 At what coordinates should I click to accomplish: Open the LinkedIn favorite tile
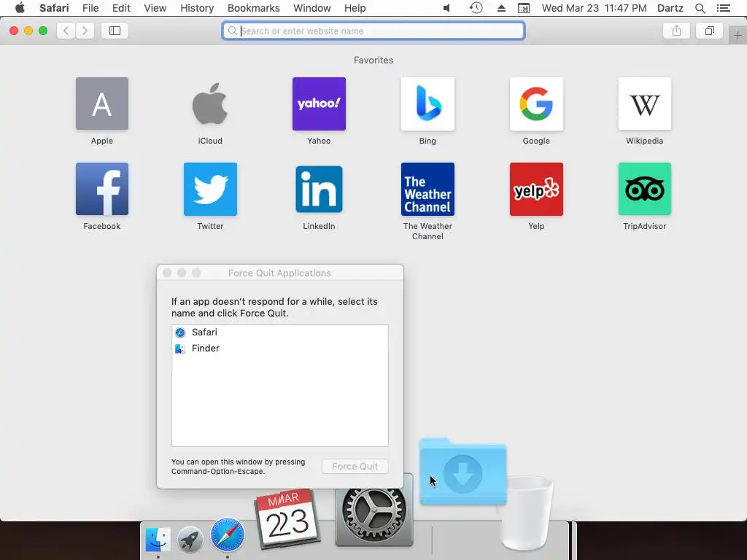click(319, 189)
